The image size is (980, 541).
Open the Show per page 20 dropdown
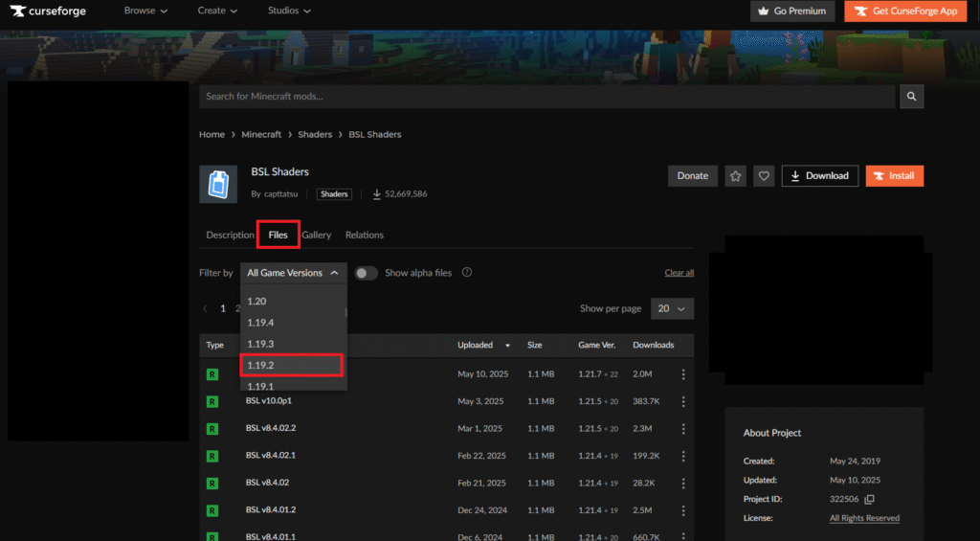pos(673,309)
